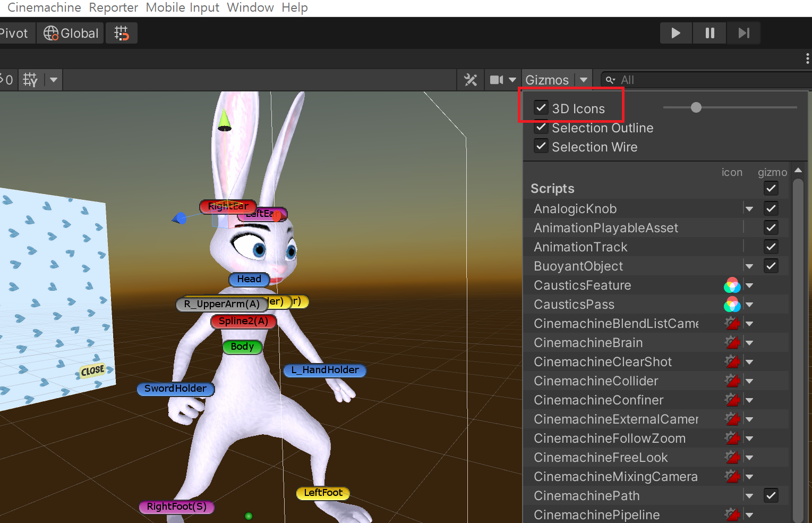Open CausticsFeature icon dropdown
The width and height of the screenshot is (812, 523).
[x=749, y=285]
